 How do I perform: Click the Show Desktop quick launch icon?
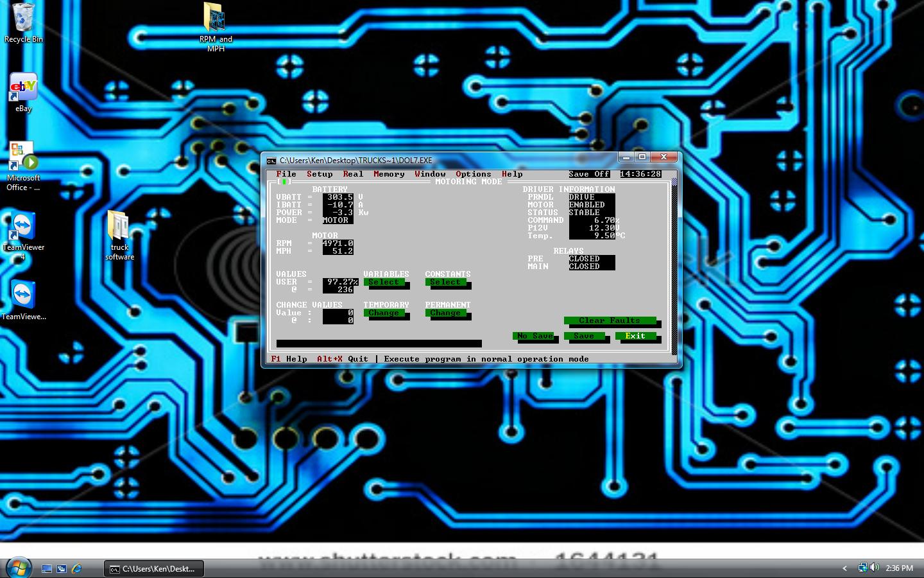click(x=47, y=568)
